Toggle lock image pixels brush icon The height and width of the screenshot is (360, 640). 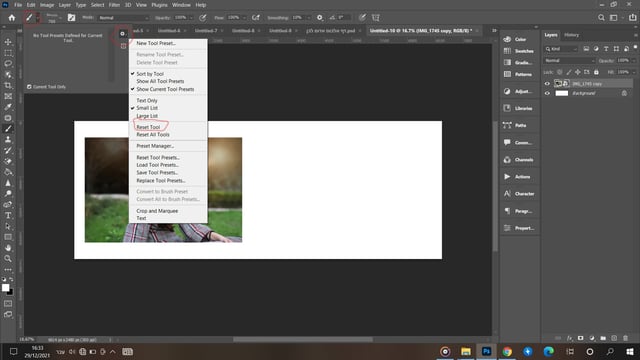569,72
